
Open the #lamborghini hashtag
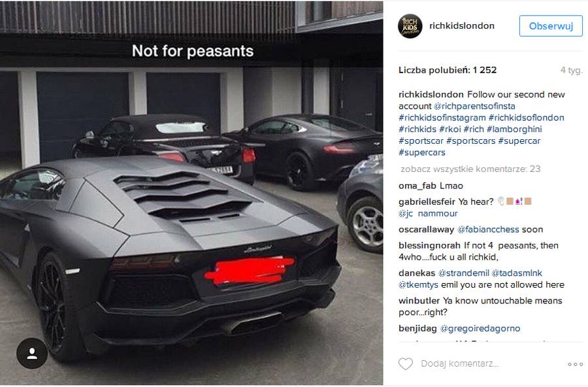pos(514,129)
